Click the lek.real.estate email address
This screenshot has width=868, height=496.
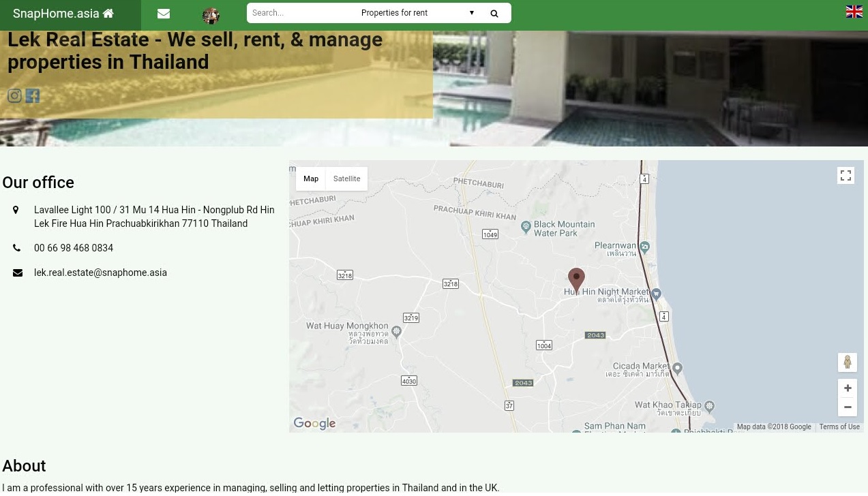point(100,273)
